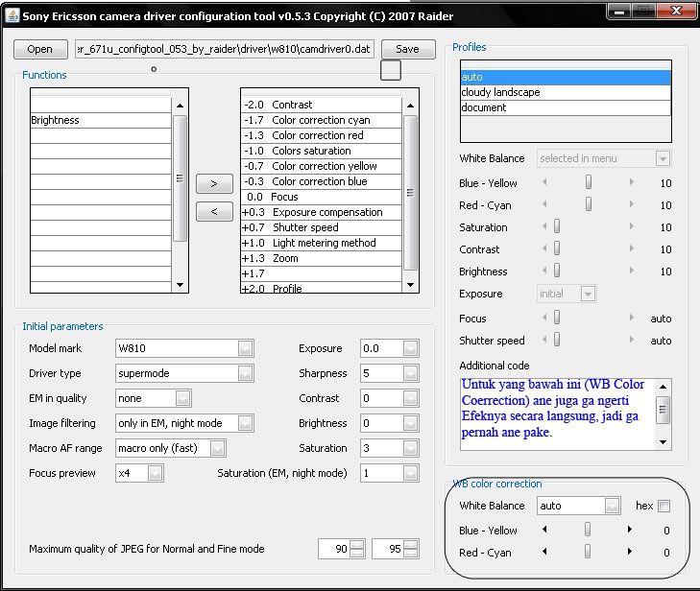Select the auto profile

point(566,77)
